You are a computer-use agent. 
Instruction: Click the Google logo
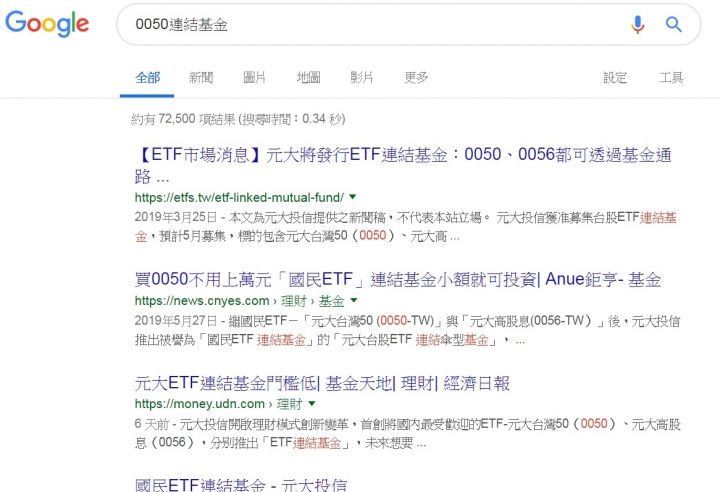[47, 23]
